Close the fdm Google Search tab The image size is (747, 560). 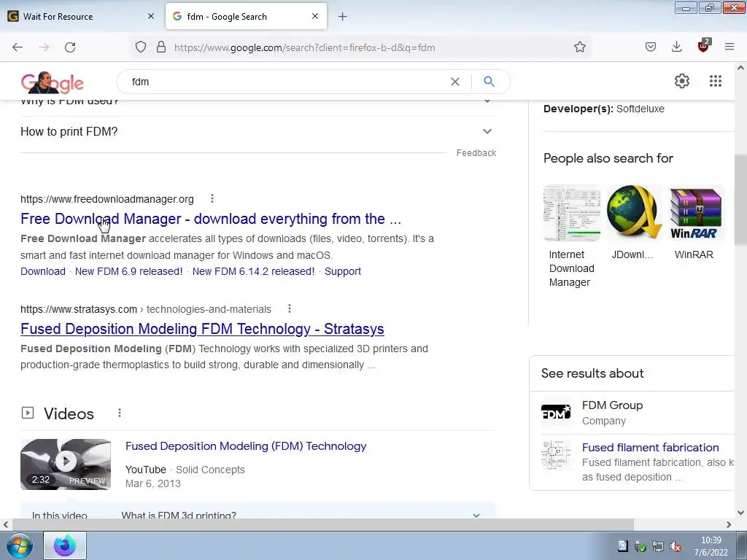tap(315, 16)
